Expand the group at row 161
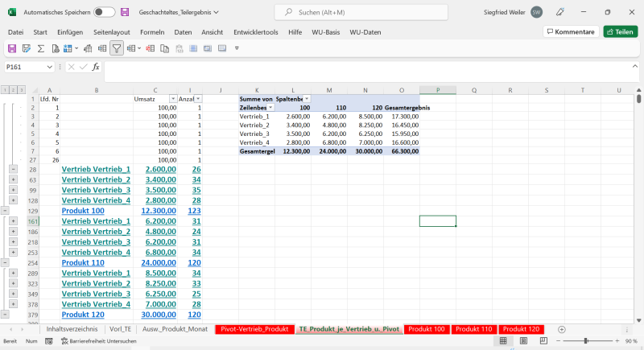This screenshot has width=644, height=350. click(x=13, y=220)
